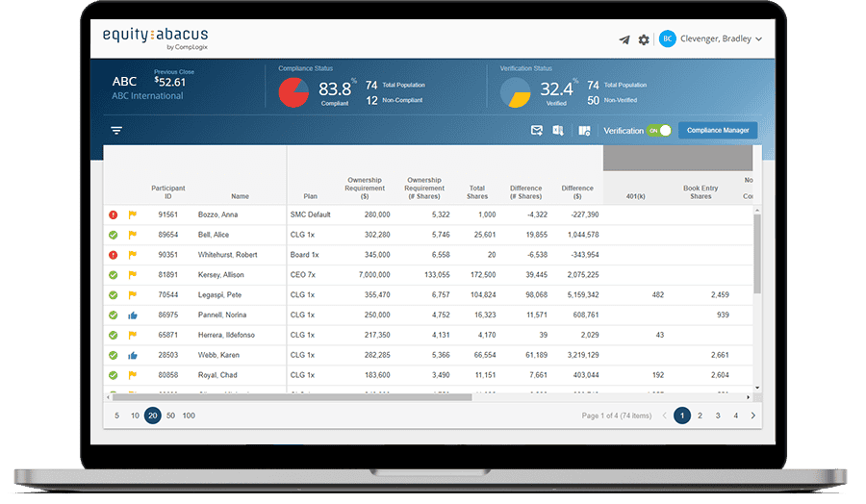Click the 50 Non-Verified count
This screenshot has height=504, width=866.
593,100
